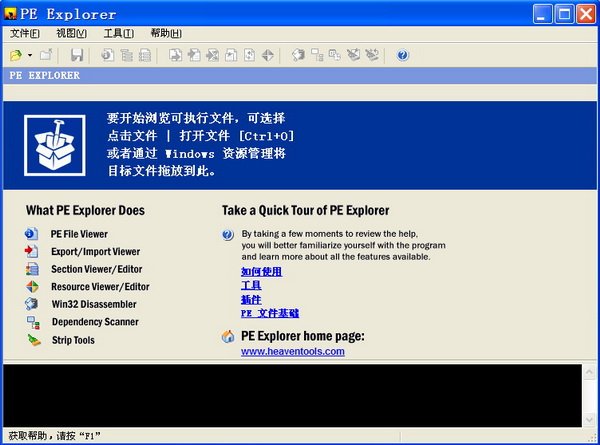The height and width of the screenshot is (445, 600).
Task: Click the log pane scroll down arrow
Action: [589, 420]
